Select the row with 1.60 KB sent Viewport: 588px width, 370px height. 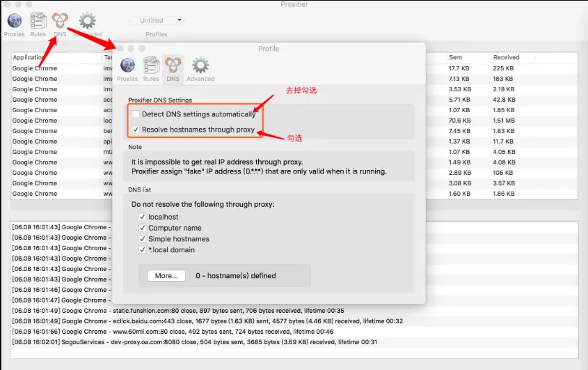294,194
